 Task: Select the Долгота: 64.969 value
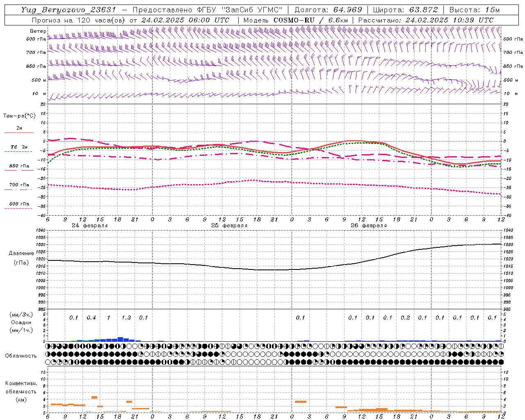coord(329,10)
